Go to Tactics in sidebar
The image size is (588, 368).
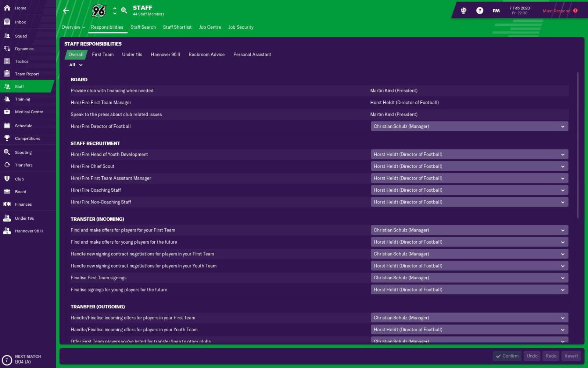(x=21, y=61)
